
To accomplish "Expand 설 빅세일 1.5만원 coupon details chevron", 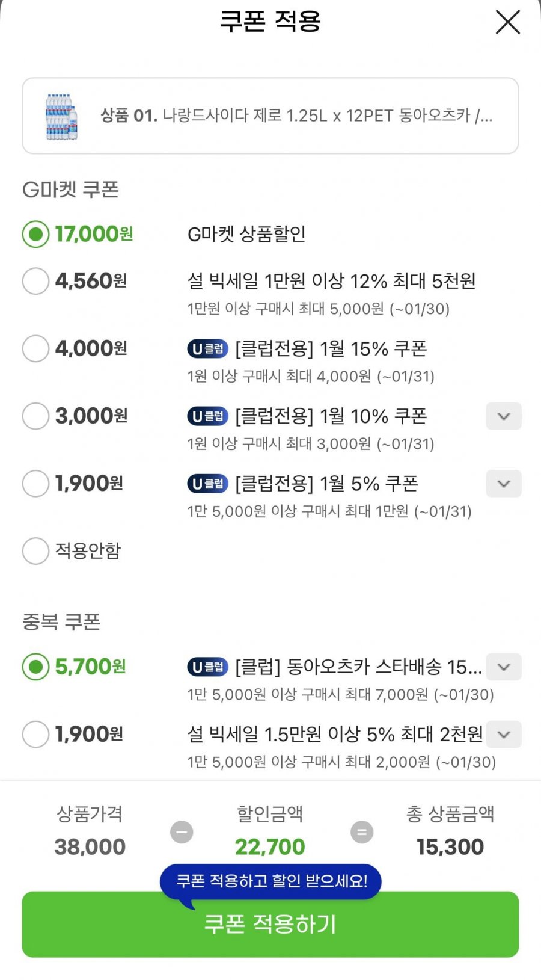I will coord(504,734).
